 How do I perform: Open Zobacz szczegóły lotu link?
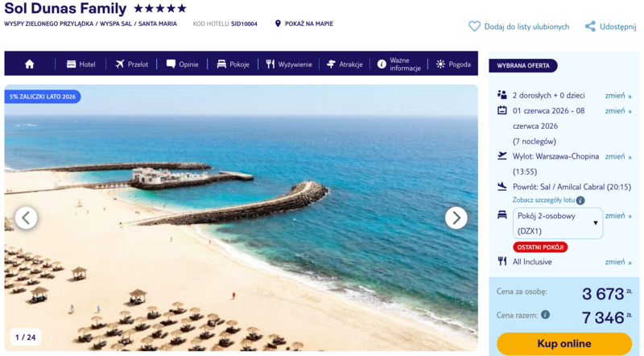544,201
